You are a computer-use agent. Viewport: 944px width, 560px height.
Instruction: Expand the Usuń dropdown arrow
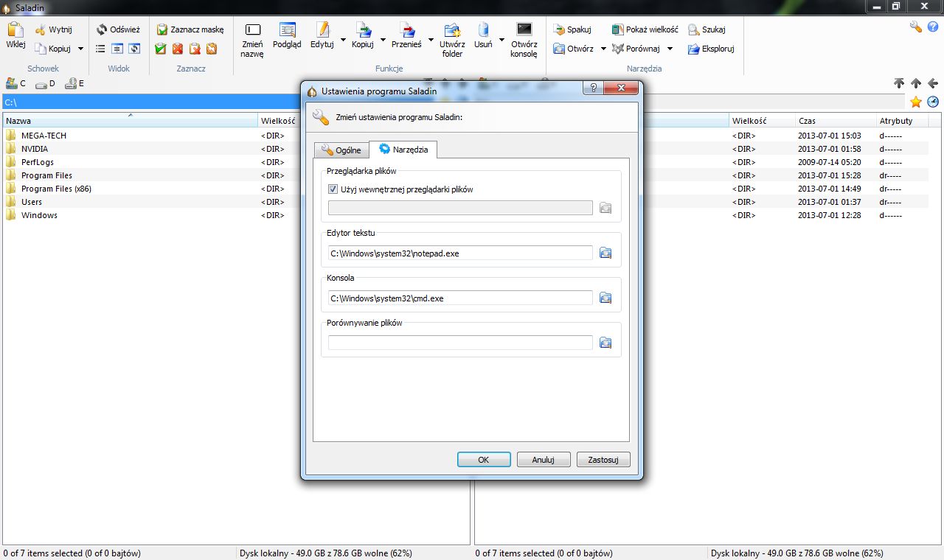(x=502, y=40)
